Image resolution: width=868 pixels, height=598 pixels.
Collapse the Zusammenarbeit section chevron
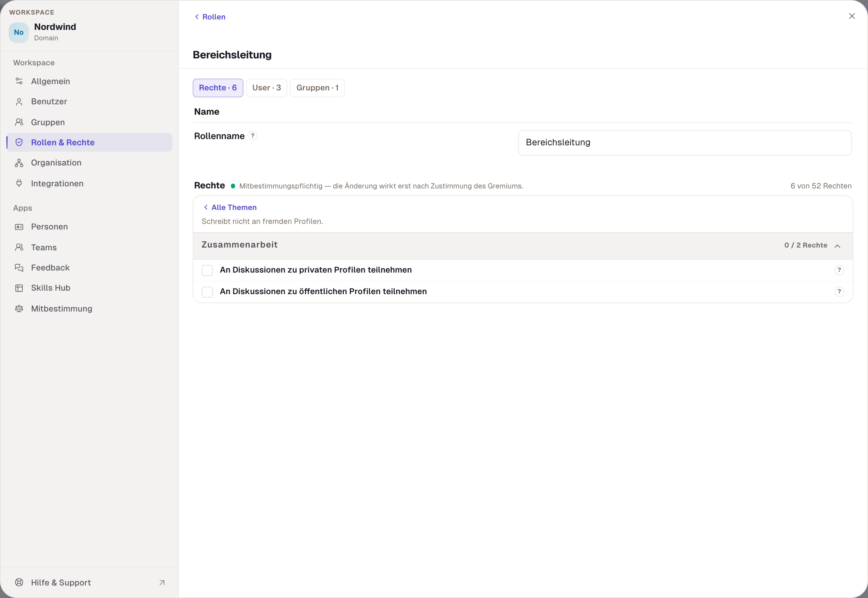pyautogui.click(x=837, y=246)
